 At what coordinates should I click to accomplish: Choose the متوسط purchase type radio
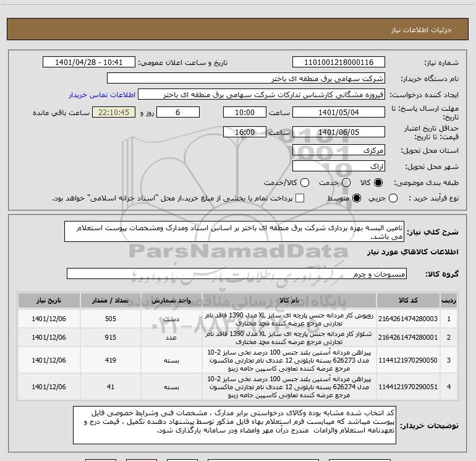[357, 198]
